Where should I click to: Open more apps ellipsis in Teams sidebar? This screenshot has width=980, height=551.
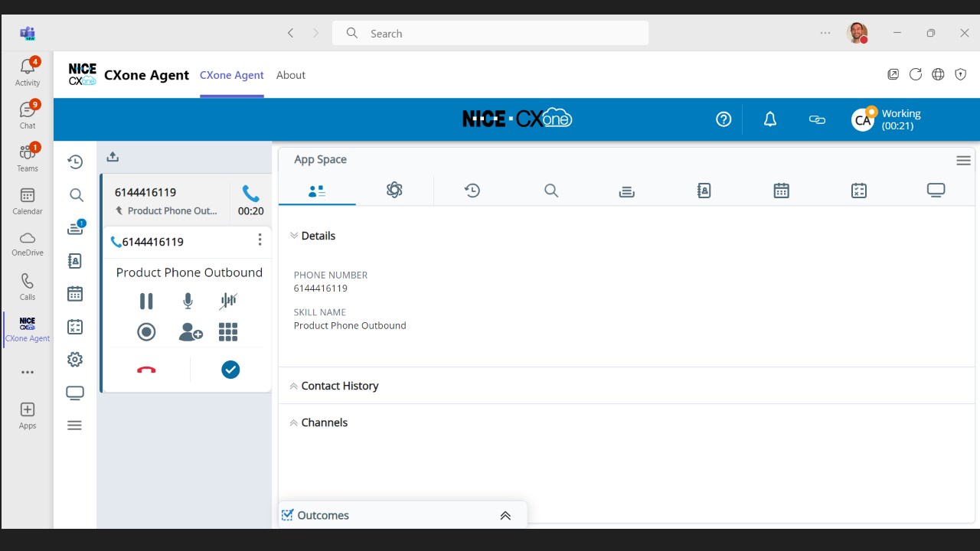point(28,373)
